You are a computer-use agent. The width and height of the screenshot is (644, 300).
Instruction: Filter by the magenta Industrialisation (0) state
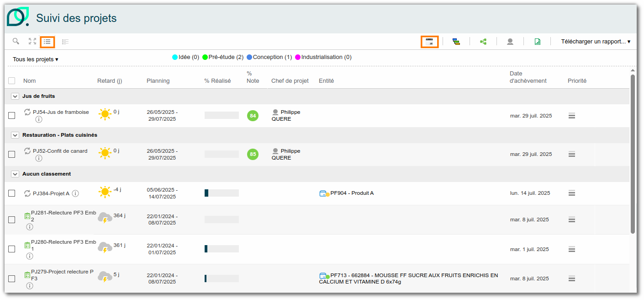coord(323,57)
